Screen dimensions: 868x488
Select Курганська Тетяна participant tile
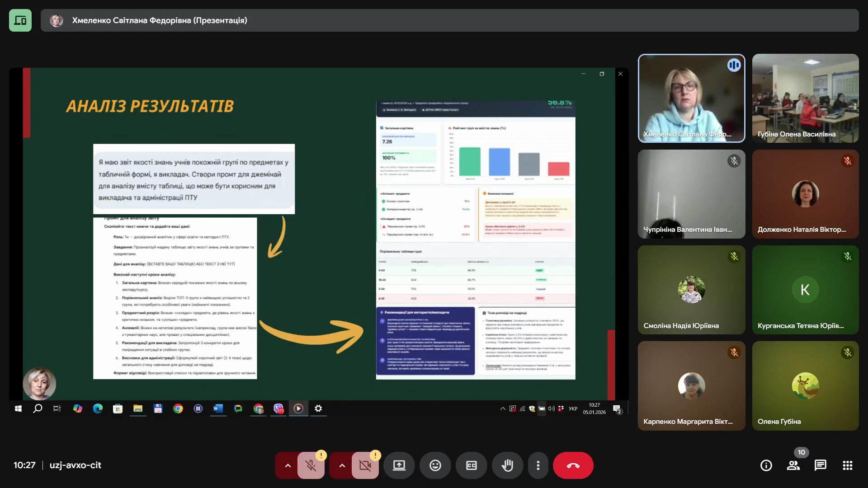(x=805, y=290)
